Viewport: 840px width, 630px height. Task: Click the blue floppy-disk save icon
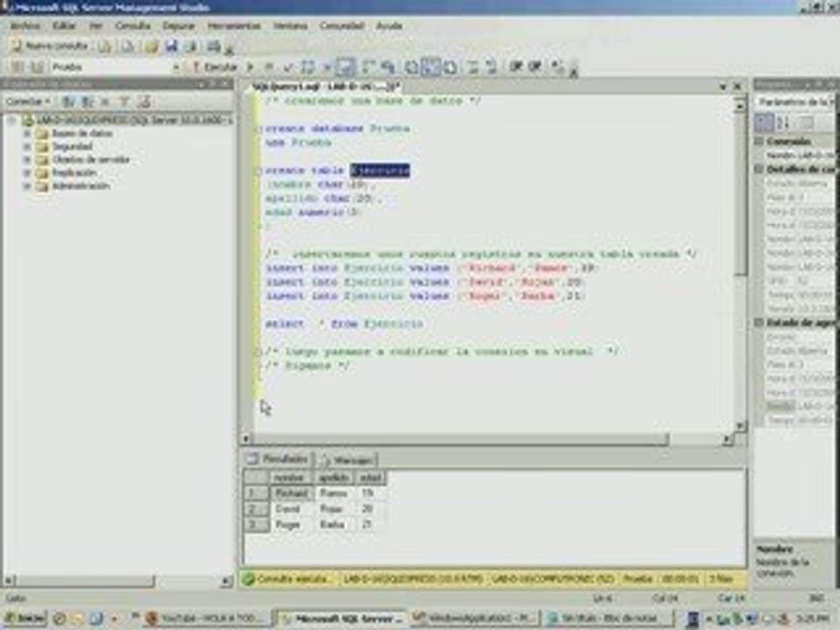pos(171,46)
